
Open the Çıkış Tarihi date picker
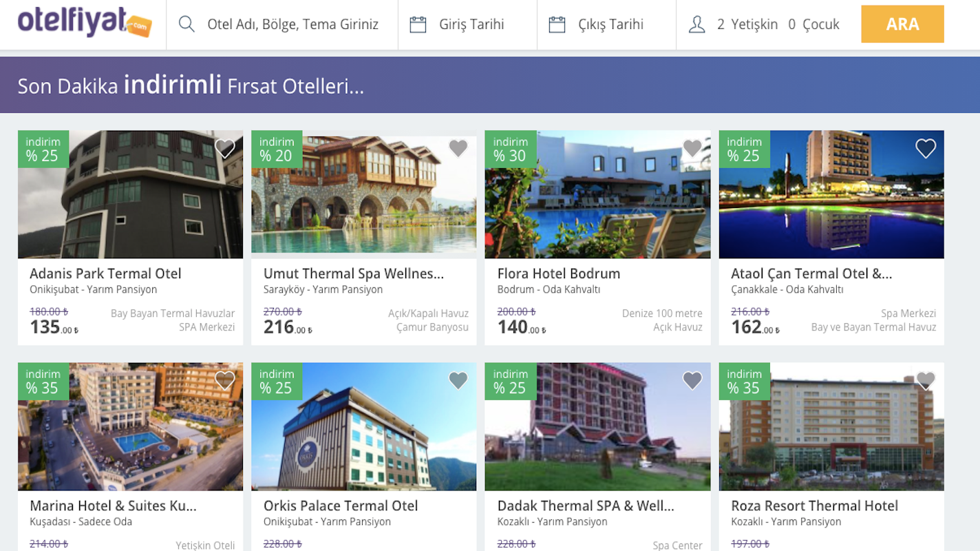point(610,25)
